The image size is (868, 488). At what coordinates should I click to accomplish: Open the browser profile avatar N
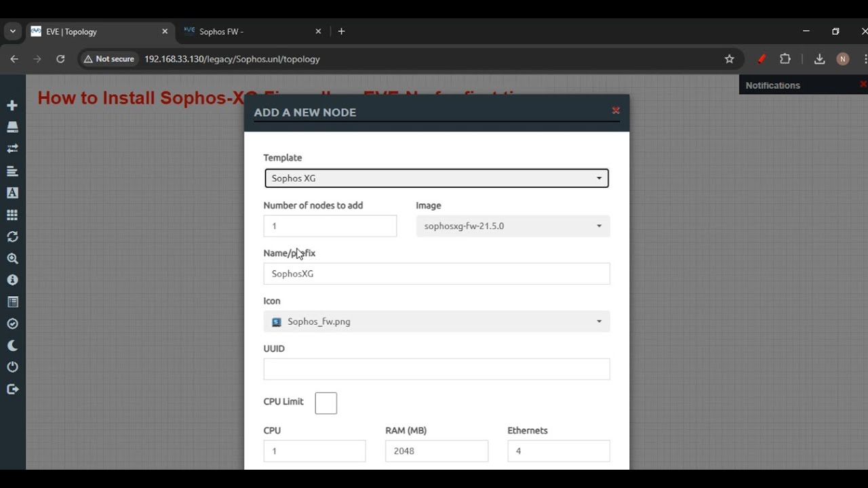(843, 59)
